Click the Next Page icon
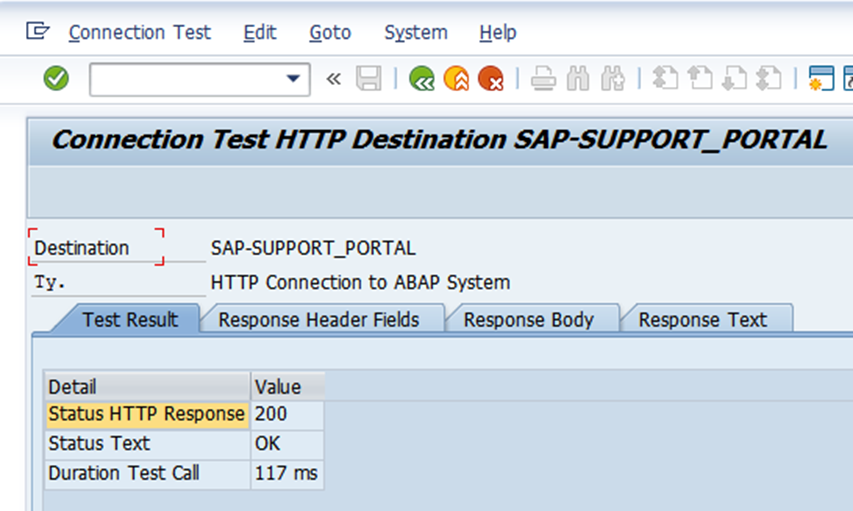This screenshot has width=853, height=511. click(734, 78)
